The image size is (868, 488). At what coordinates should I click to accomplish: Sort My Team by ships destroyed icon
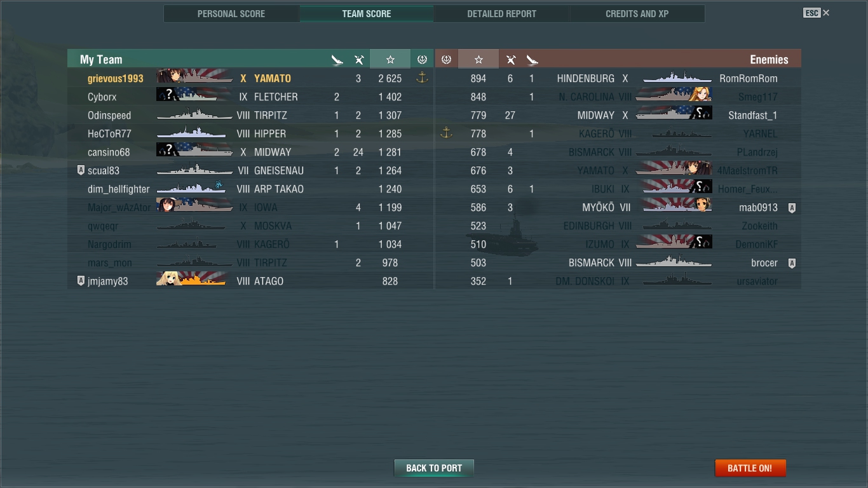coord(337,60)
